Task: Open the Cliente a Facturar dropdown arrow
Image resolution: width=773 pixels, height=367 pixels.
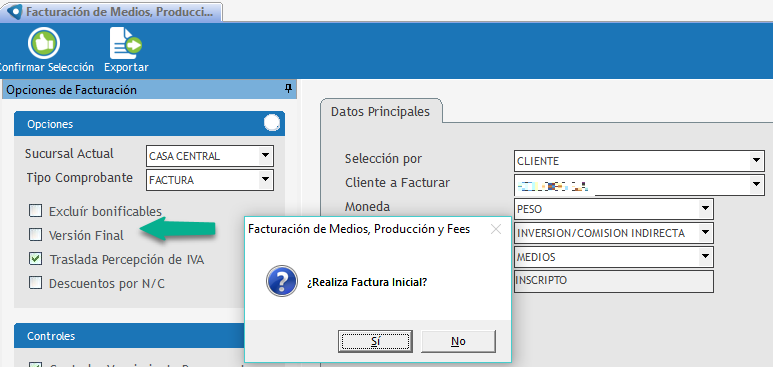Action: coord(756,185)
